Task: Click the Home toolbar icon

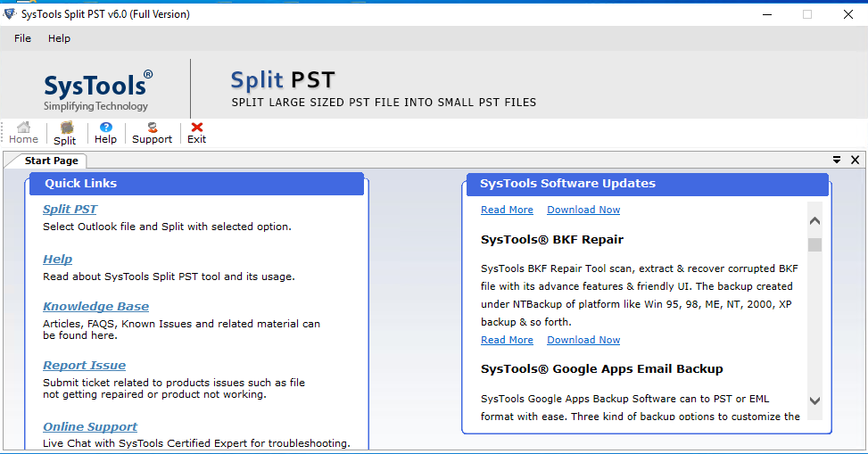Action: (23, 133)
